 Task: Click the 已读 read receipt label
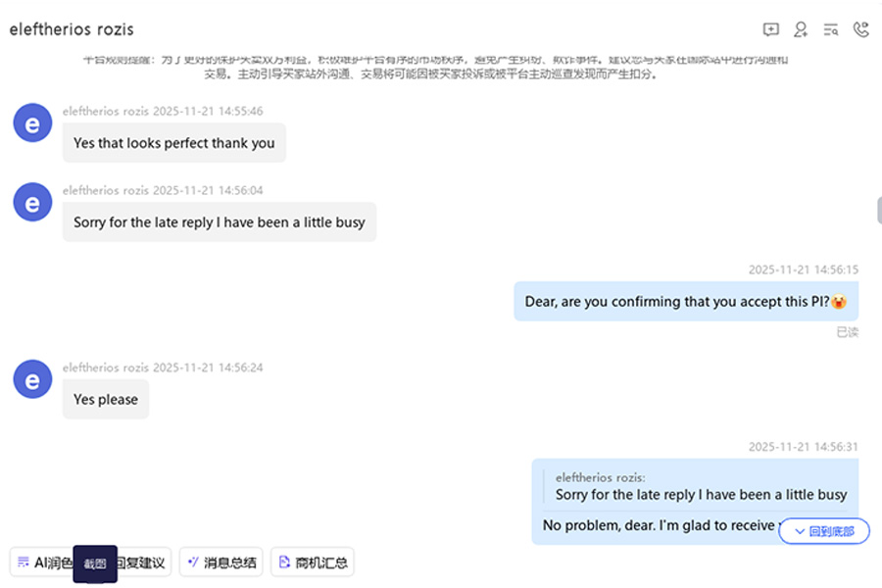click(x=847, y=331)
